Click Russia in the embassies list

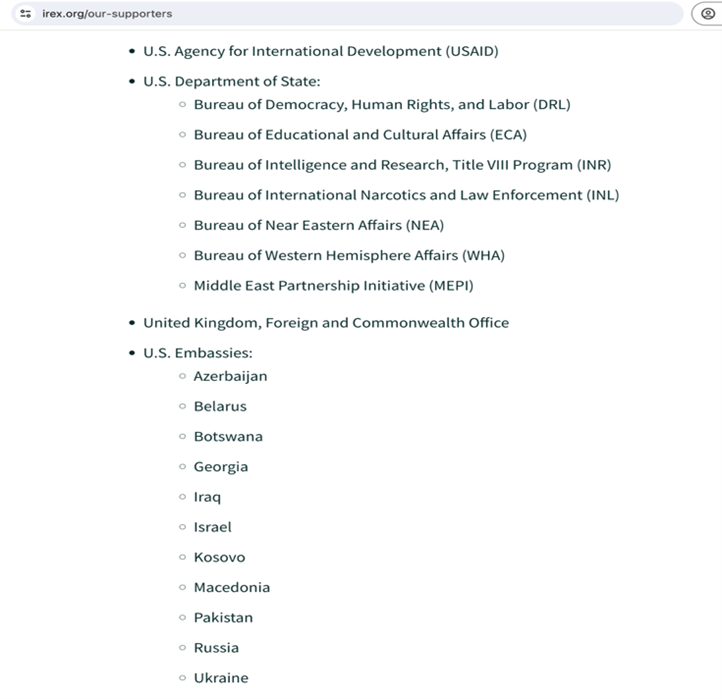click(216, 648)
